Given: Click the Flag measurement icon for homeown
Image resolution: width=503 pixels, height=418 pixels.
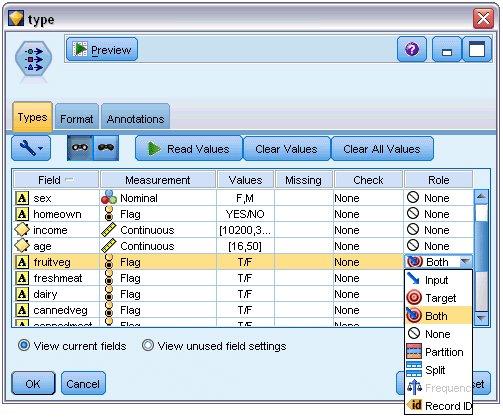Looking at the screenshot, I should (109, 213).
